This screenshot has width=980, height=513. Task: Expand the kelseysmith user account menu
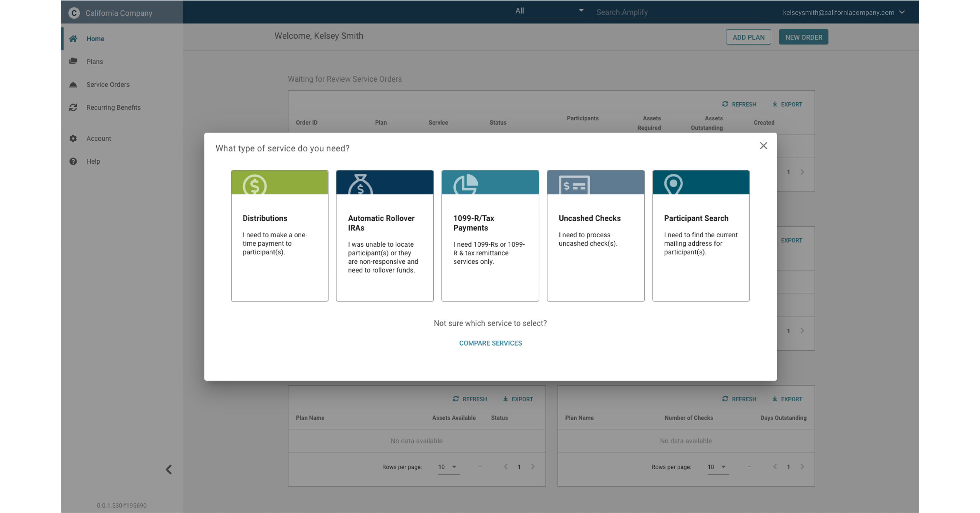pos(902,13)
